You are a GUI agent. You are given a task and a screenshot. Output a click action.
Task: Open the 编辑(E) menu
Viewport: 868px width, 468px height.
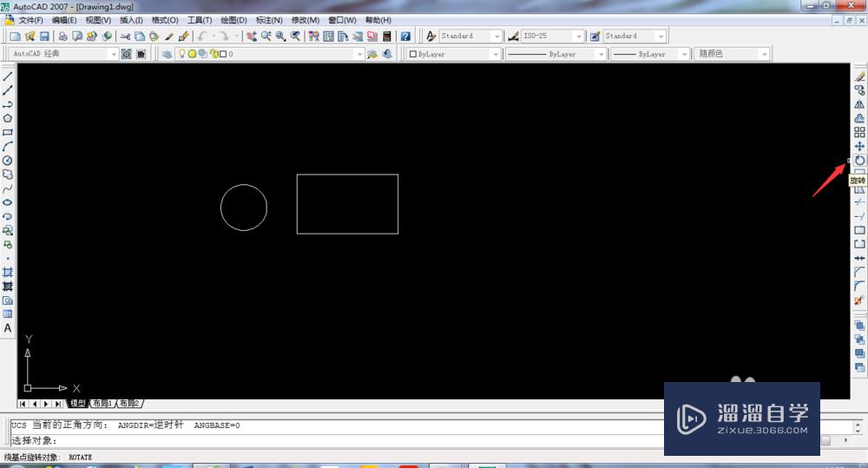click(x=64, y=20)
